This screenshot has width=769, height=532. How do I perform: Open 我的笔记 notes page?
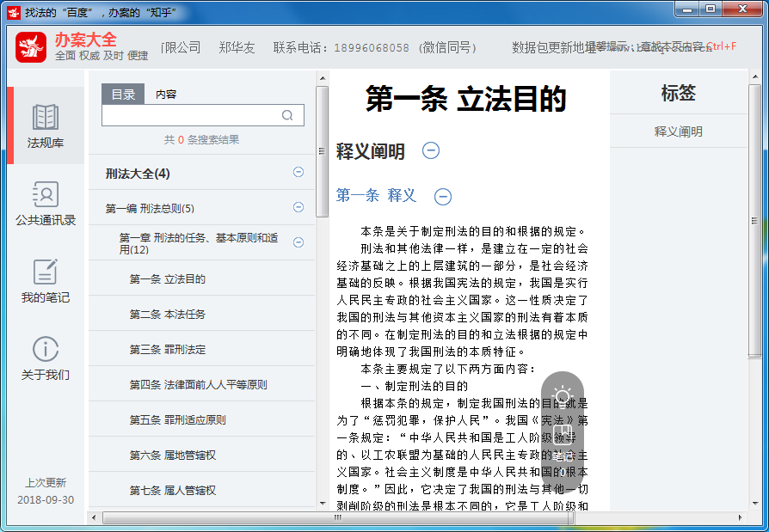coord(46,280)
